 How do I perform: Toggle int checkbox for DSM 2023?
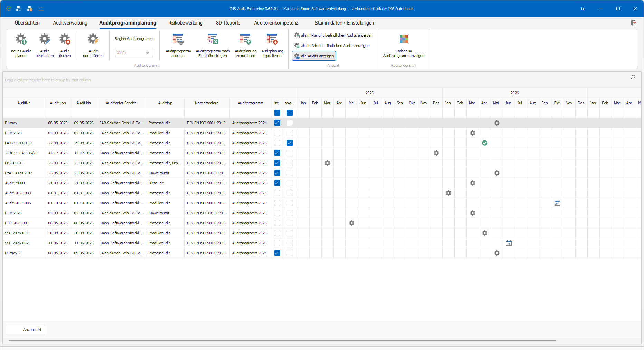pos(277,133)
